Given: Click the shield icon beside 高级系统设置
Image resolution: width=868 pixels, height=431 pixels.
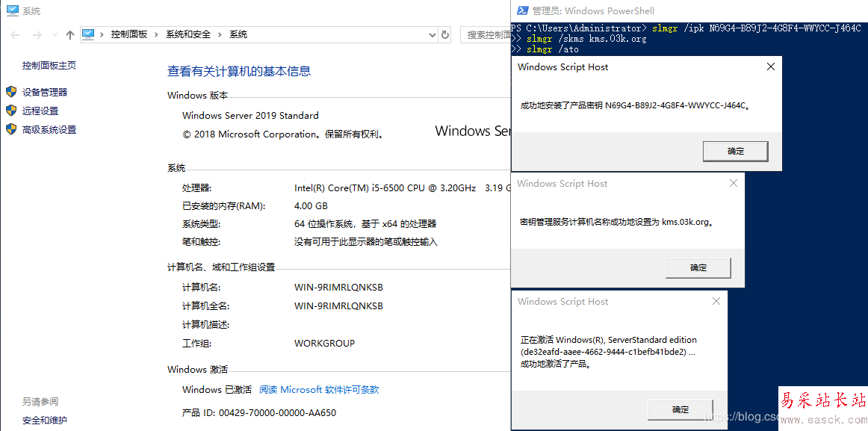Looking at the screenshot, I should click(x=11, y=129).
